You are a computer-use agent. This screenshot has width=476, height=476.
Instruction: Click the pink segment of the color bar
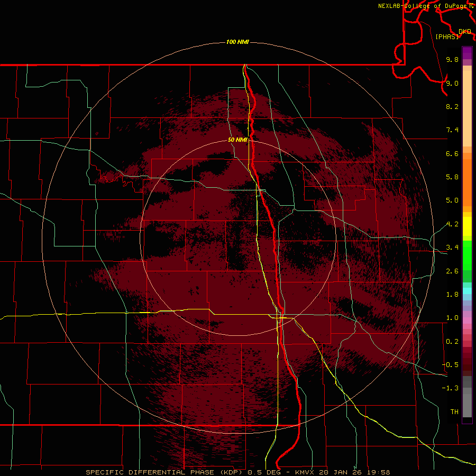tap(467, 321)
